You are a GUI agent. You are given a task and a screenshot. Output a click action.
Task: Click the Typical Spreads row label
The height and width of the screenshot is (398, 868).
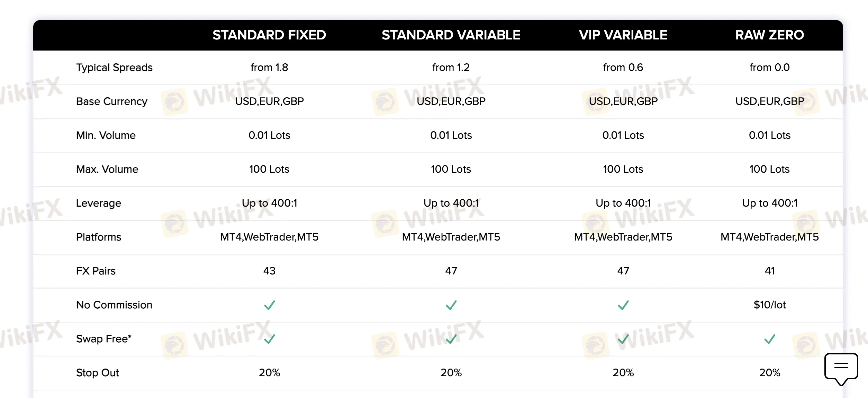pos(114,67)
